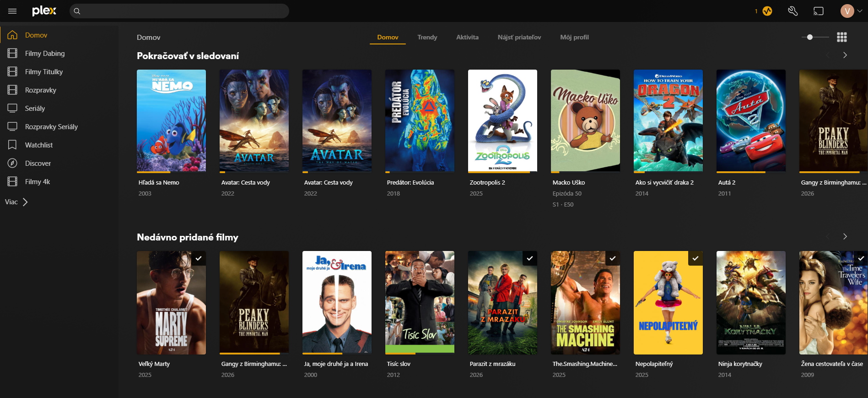This screenshot has width=868, height=398.
Task: Click the Macko Uško title text
Action: (569, 182)
